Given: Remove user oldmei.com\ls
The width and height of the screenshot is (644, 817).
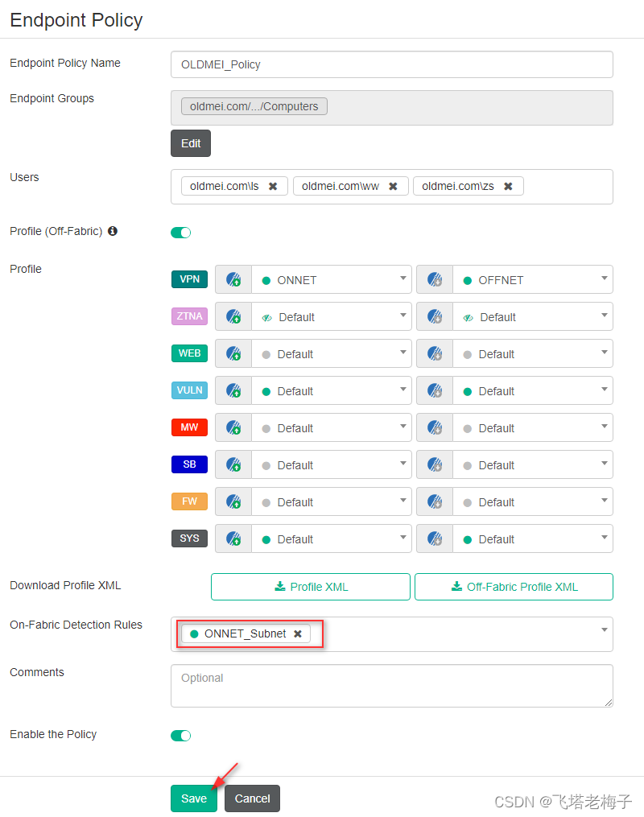Looking at the screenshot, I should (273, 187).
